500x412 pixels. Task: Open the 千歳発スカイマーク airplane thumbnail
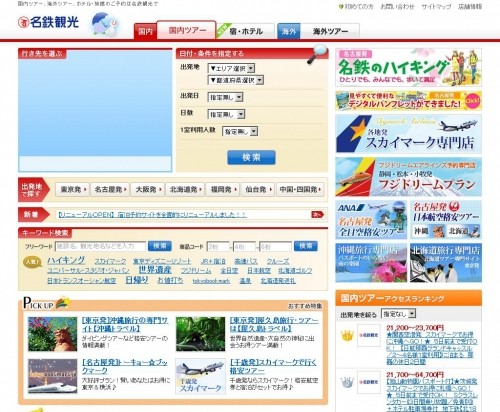(200, 376)
